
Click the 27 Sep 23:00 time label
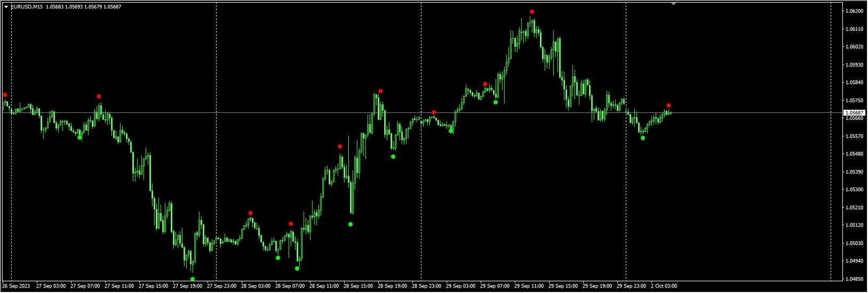coord(221,287)
